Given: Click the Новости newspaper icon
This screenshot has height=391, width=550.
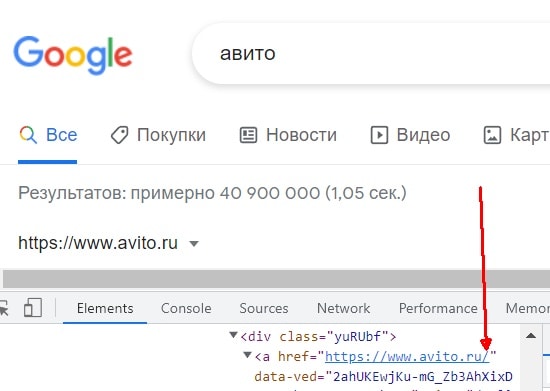Looking at the screenshot, I should (x=248, y=135).
